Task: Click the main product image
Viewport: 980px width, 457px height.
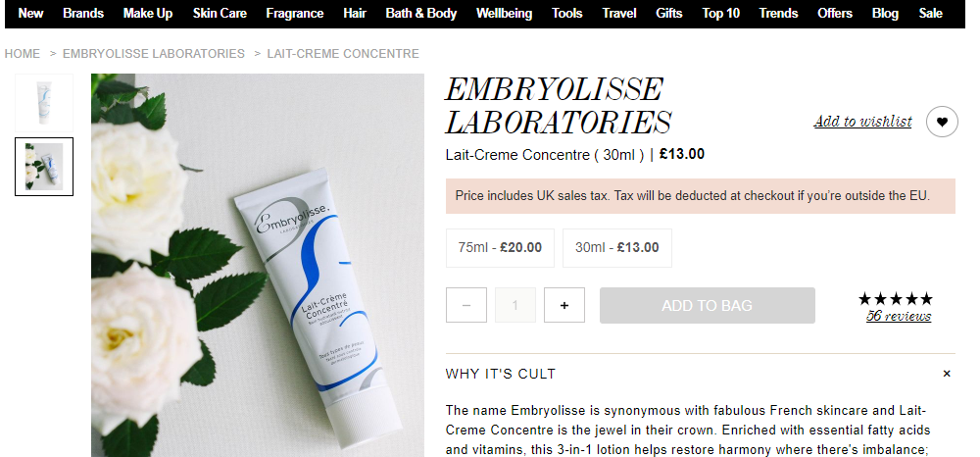Action: [x=258, y=265]
